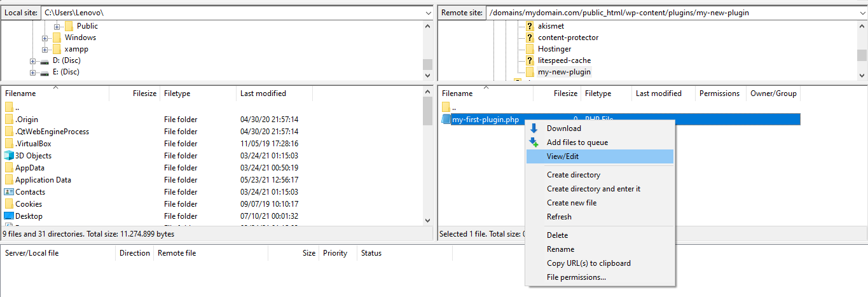The image size is (868, 297).
Task: Sort local files by Filesize column
Action: 144,93
